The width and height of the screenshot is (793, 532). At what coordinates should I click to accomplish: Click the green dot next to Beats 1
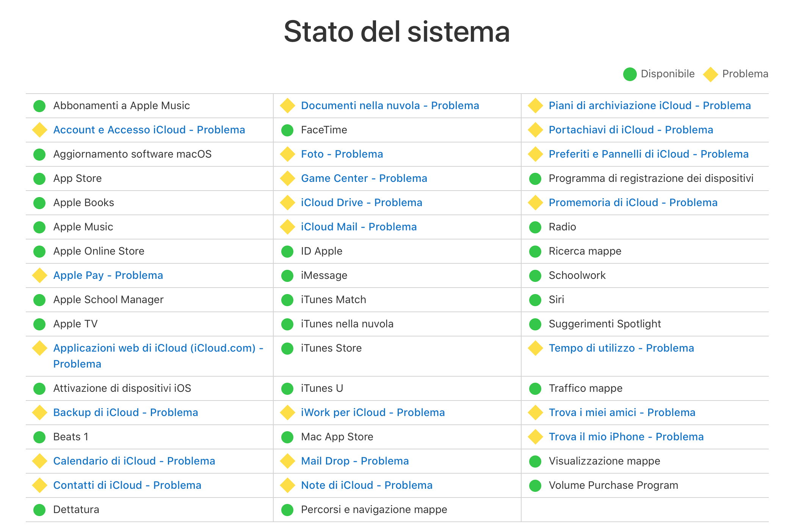click(39, 437)
